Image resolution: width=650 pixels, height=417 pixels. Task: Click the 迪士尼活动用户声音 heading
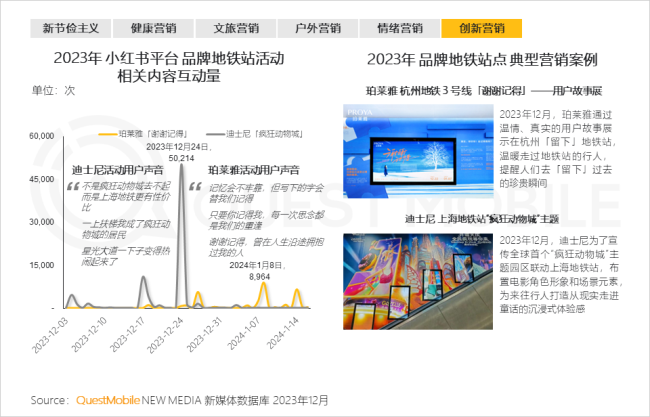pyautogui.click(x=117, y=170)
